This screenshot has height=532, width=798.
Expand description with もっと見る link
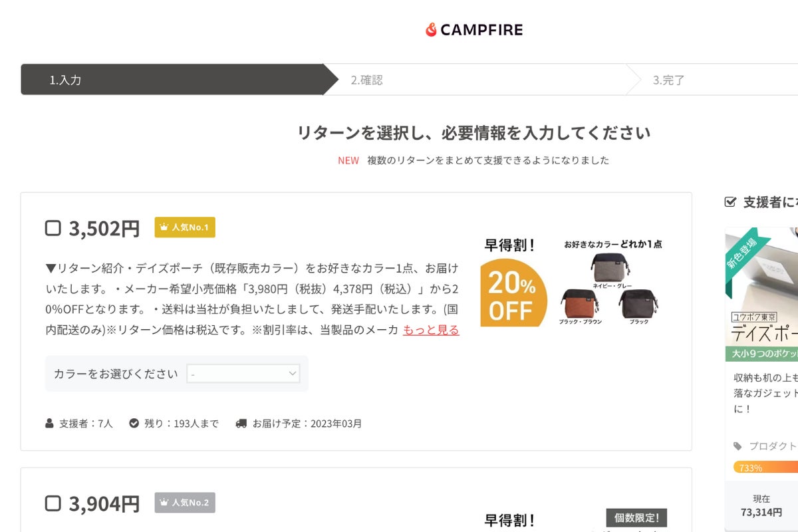431,330
